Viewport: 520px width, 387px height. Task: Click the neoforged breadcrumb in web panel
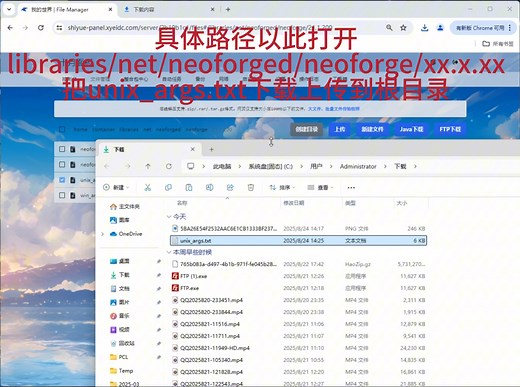pos(168,129)
